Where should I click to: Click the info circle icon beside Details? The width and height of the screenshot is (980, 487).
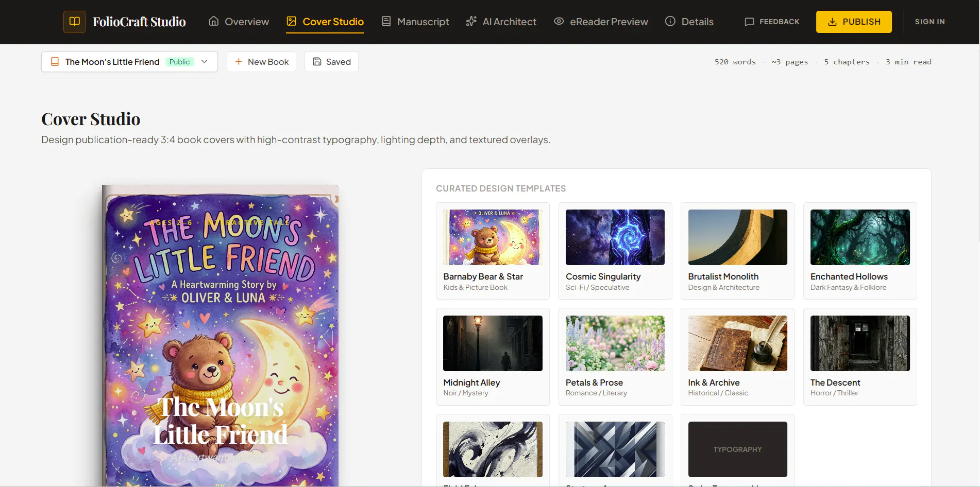[x=670, y=21]
